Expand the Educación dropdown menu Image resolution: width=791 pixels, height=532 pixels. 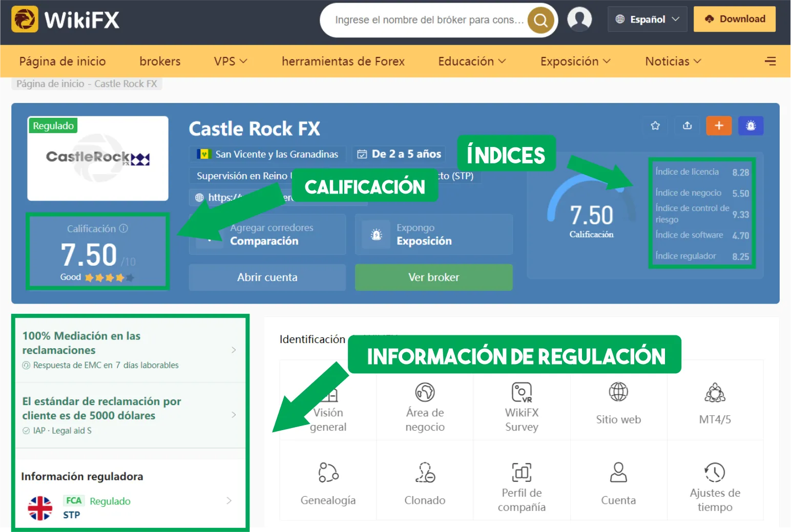click(472, 61)
